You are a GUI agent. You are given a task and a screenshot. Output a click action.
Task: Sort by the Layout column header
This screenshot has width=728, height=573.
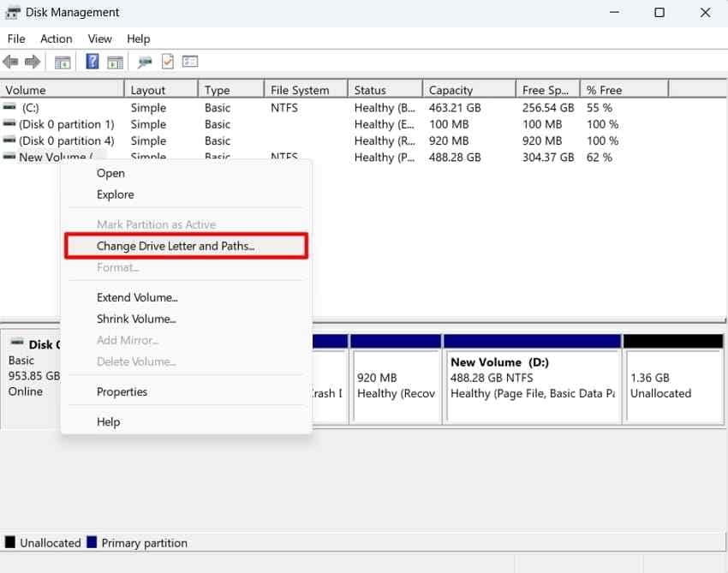tap(162, 90)
